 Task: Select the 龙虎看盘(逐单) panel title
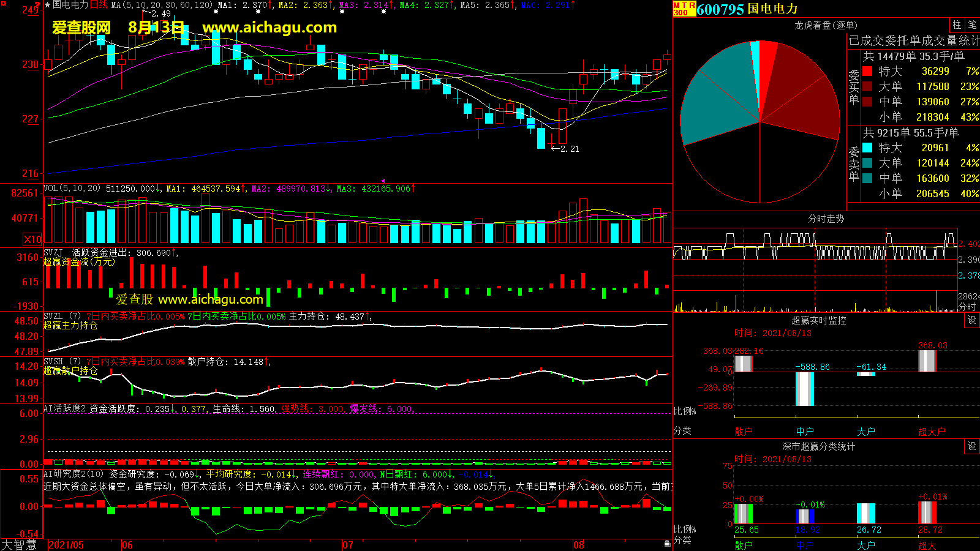826,25
